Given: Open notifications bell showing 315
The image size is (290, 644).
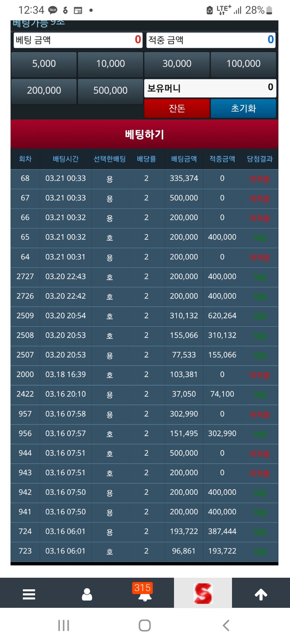Looking at the screenshot, I should point(145,593).
